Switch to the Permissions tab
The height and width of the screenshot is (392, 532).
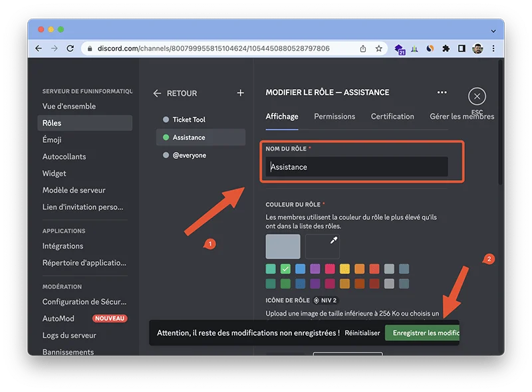[x=334, y=116]
